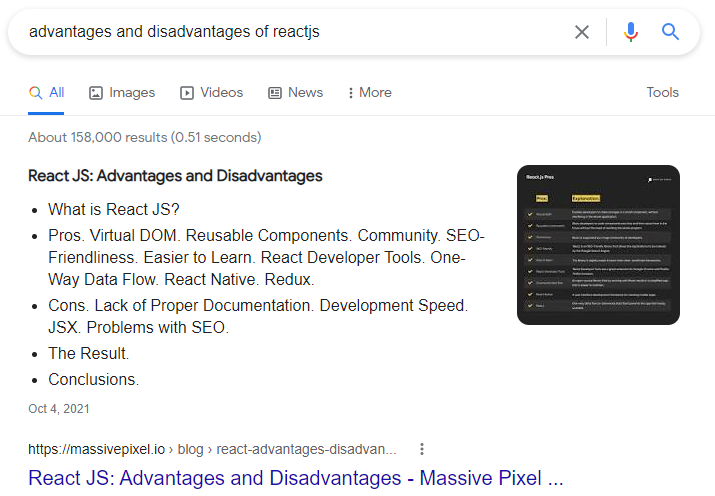Select the All tab label
This screenshot has width=715, height=496.
[57, 93]
